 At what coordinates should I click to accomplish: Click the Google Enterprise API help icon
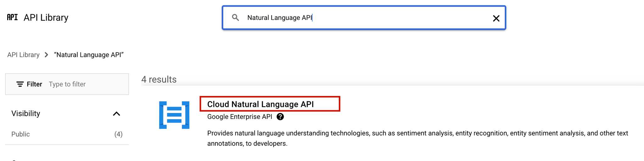tap(280, 117)
